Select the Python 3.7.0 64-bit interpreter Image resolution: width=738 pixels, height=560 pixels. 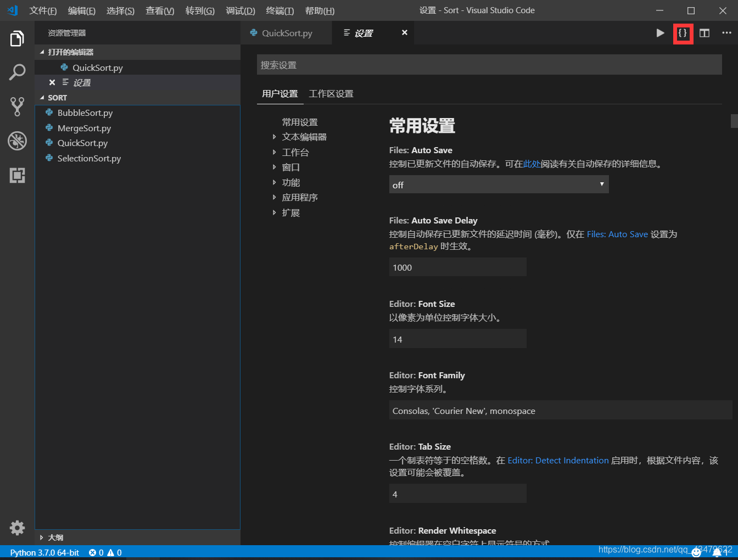pyautogui.click(x=44, y=552)
